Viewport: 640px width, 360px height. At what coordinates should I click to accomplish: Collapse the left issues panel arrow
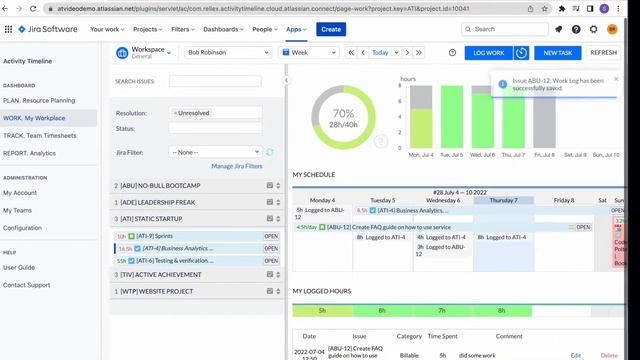(x=286, y=80)
